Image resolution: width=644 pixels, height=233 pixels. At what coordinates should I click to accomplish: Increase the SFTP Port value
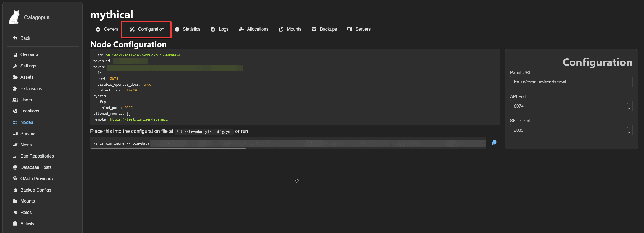click(x=629, y=127)
